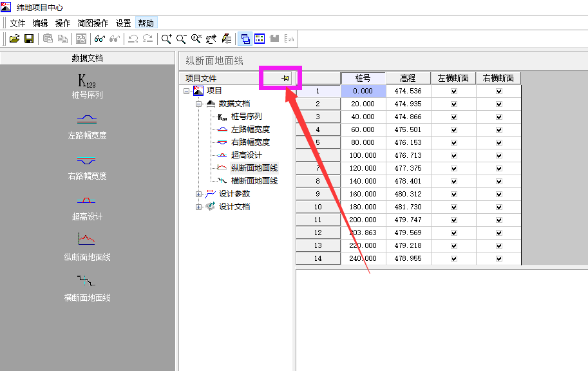This screenshot has width=588, height=371.
Task: Click the 高程 column header
Action: (408, 78)
